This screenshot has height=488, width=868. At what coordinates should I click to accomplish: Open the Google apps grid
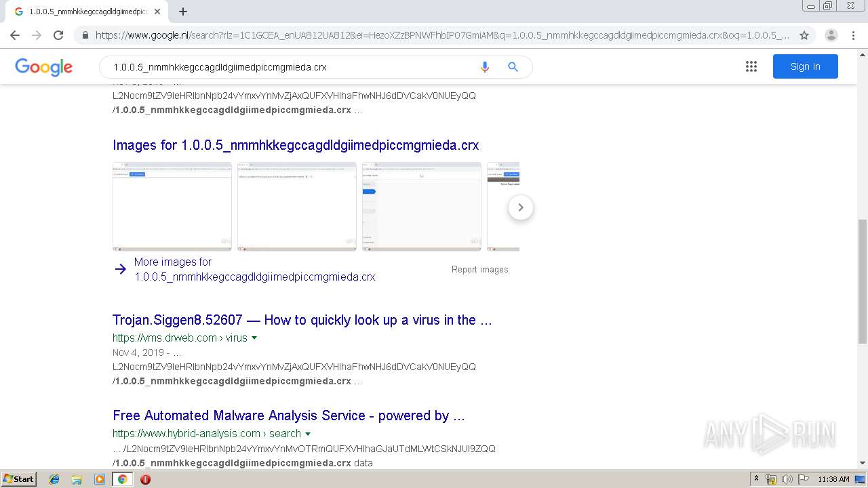tap(751, 66)
